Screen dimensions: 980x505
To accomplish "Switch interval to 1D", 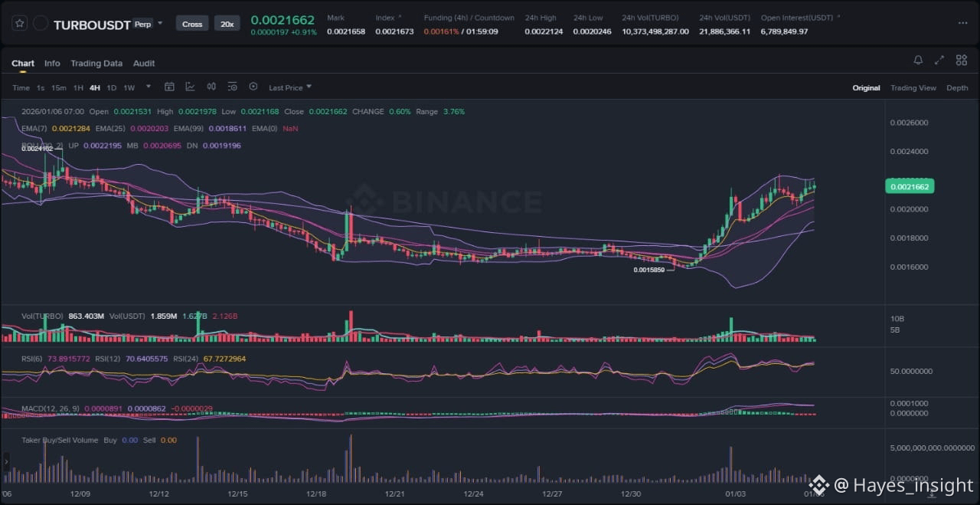I will [x=112, y=87].
